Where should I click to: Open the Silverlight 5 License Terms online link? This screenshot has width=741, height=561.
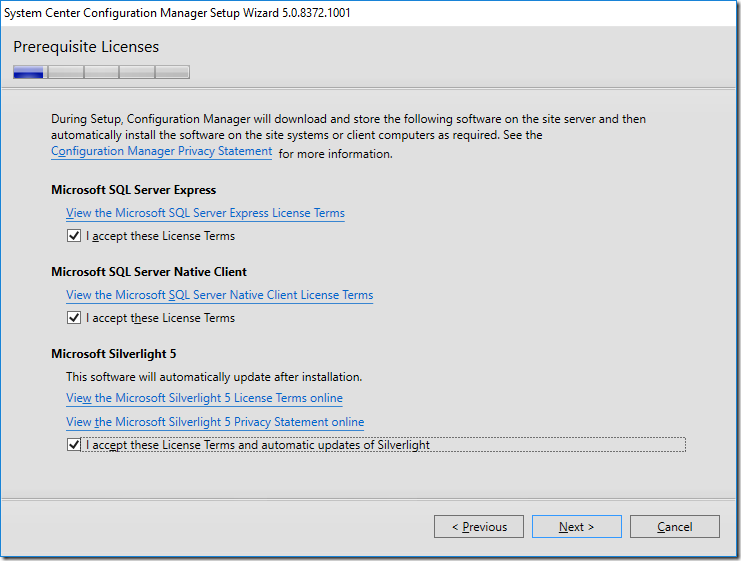point(204,398)
